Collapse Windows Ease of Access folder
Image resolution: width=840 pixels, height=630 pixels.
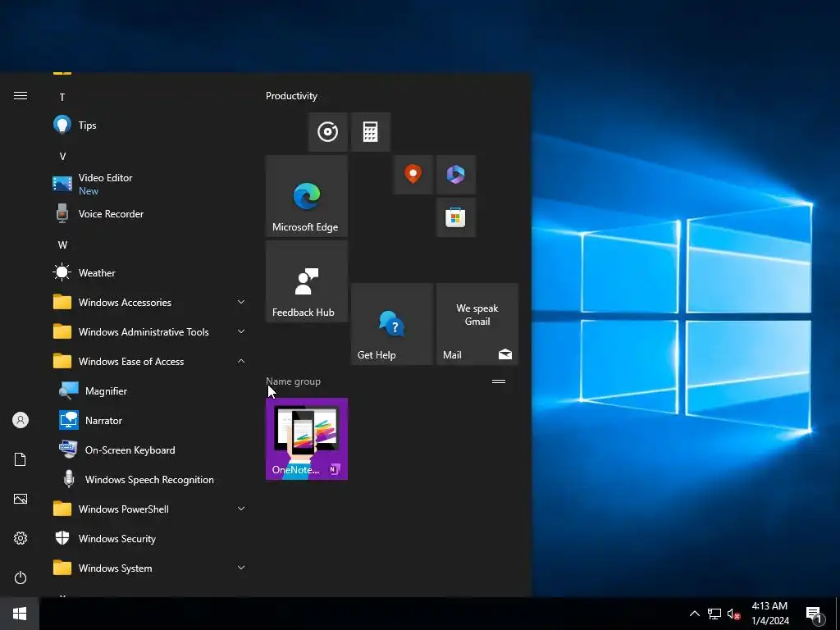point(150,361)
